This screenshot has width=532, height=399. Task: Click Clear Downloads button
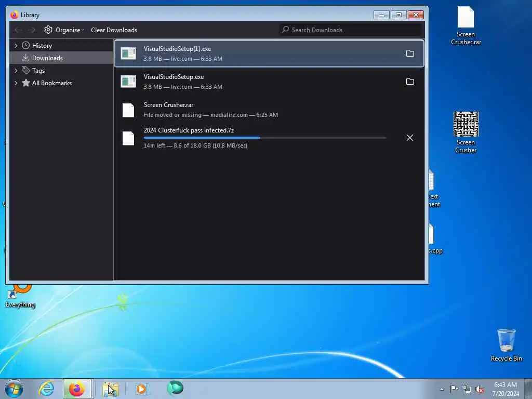[114, 30]
